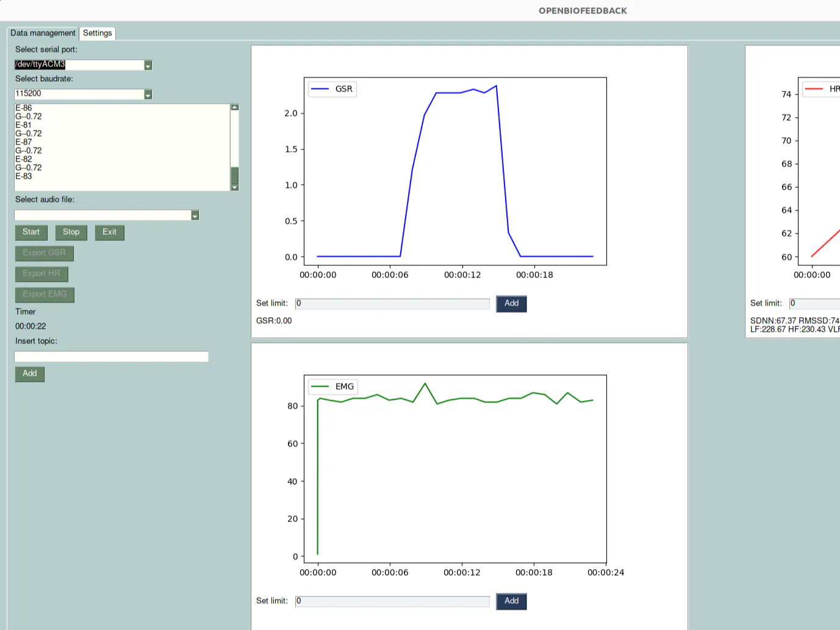Click the OPENBIOFEEDBACK window title
This screenshot has width=840, height=630.
point(583,11)
